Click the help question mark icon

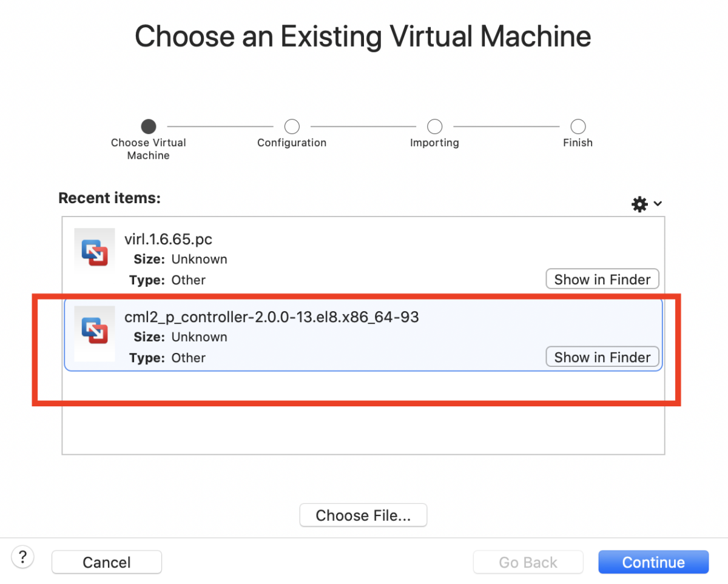coord(22,556)
